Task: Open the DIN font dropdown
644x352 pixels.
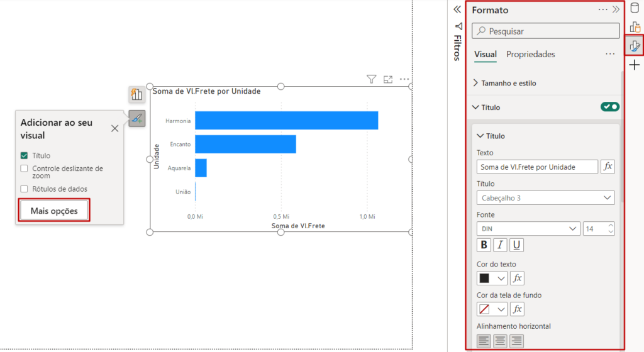Action: point(528,229)
